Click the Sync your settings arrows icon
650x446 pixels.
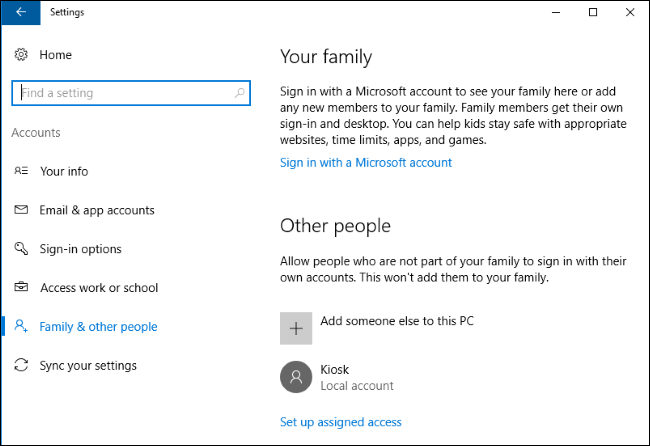21,365
